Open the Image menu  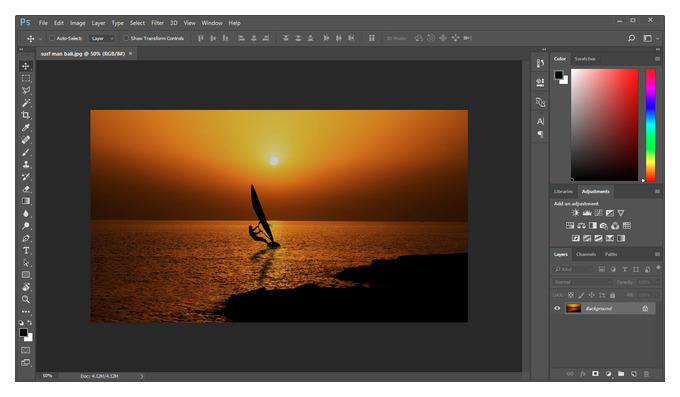[78, 23]
